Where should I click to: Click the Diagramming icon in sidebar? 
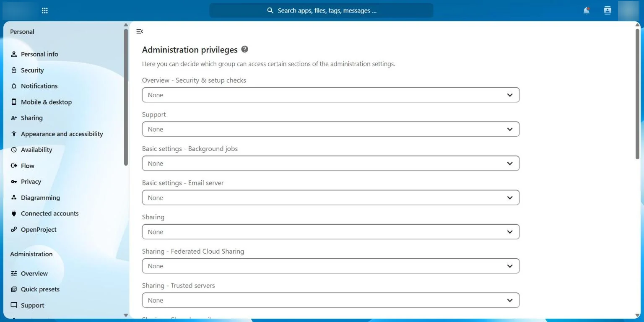coord(14,197)
